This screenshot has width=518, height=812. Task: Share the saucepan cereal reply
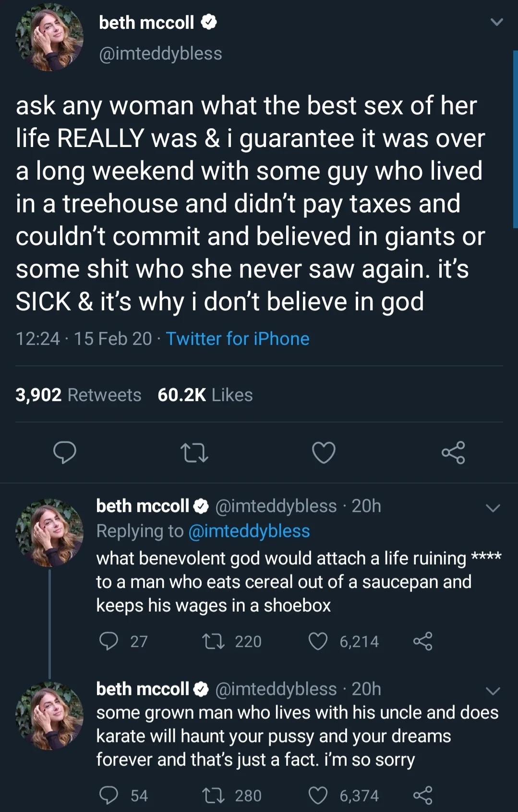(x=422, y=641)
